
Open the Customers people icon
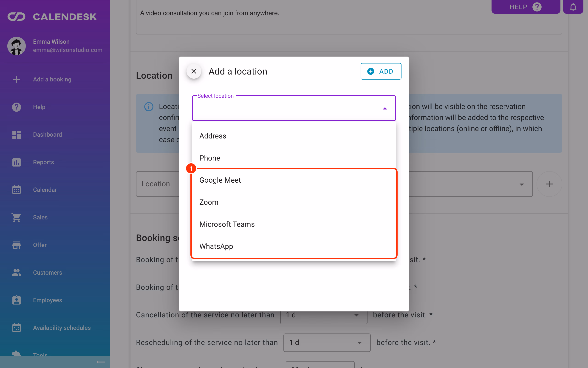(17, 272)
